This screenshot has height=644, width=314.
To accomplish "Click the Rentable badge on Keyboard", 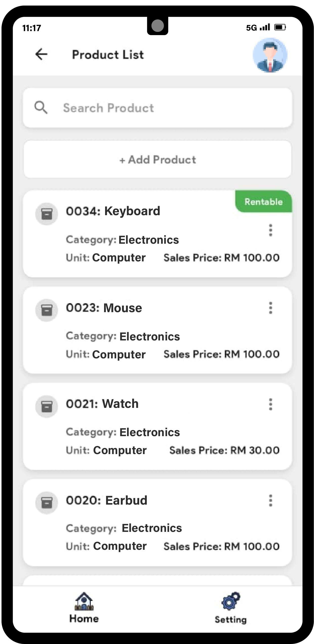I will 263,202.
